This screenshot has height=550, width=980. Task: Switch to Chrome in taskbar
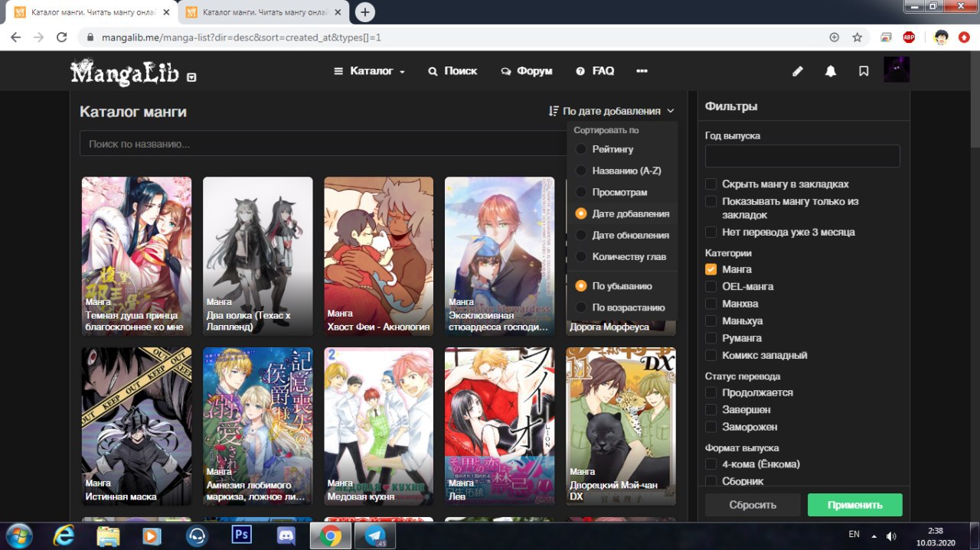331,535
